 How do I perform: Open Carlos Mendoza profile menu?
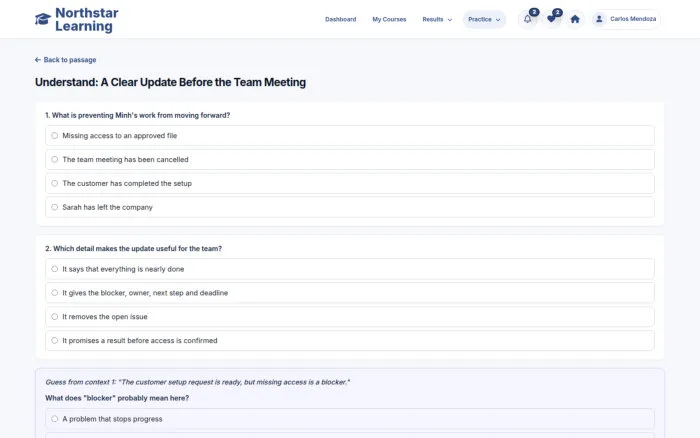[626, 19]
